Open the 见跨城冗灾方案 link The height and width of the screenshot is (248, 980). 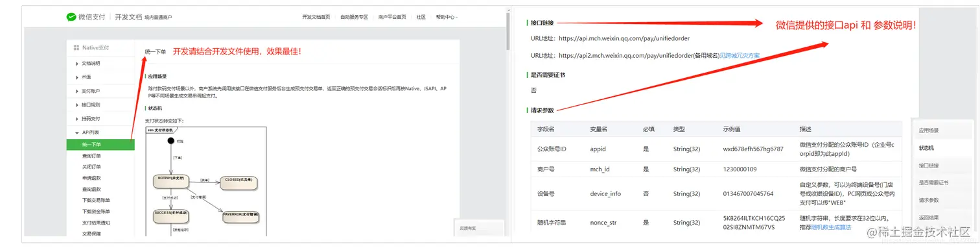click(740, 56)
